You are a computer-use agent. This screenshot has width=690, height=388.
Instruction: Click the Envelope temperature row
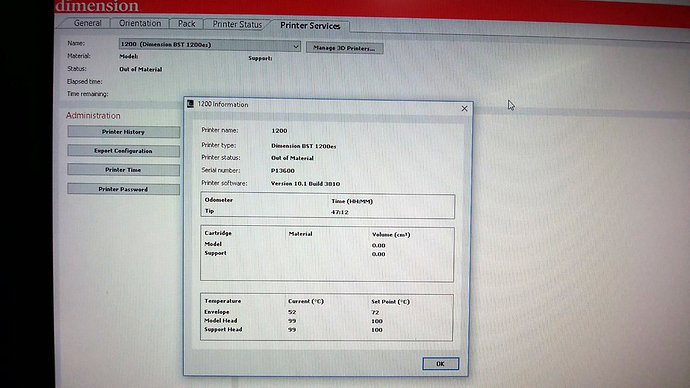pos(327,312)
